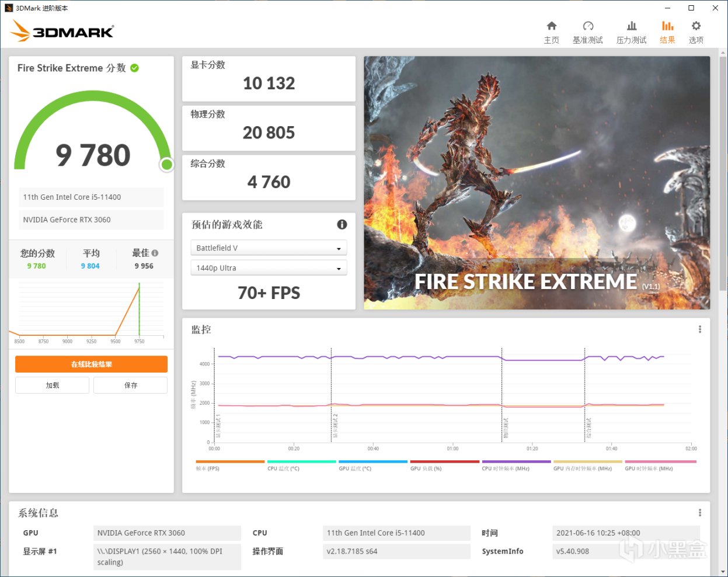Toggle CPU 时钟频率 legend series
728x577 pixels.
pyautogui.click(x=516, y=465)
